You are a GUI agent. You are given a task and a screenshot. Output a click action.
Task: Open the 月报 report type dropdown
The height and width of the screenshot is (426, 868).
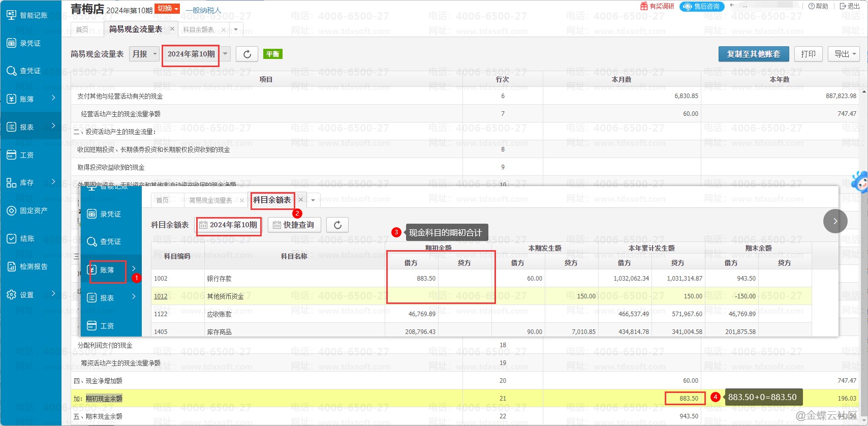(x=145, y=54)
